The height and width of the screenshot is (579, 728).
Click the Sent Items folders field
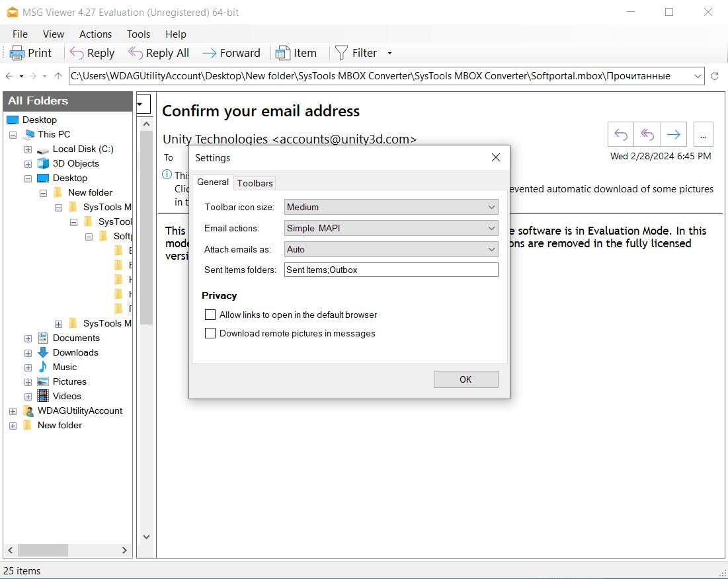tap(391, 270)
